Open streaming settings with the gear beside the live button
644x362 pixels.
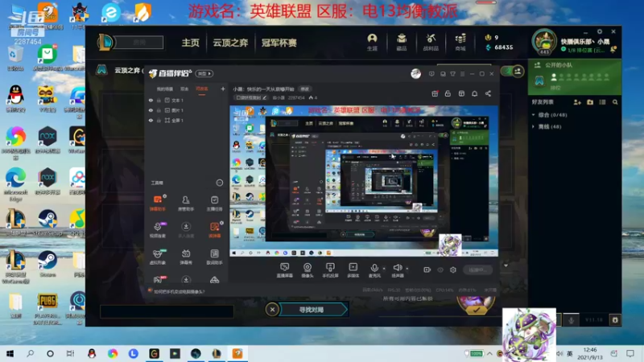click(x=452, y=270)
